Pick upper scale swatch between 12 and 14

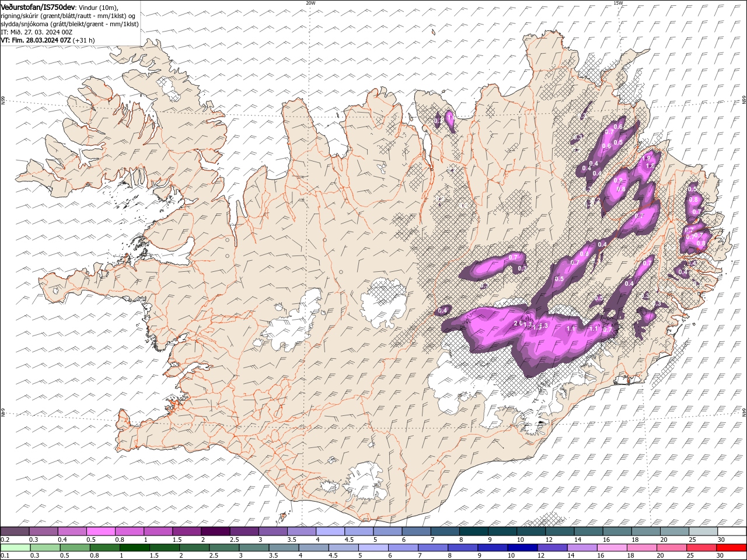[x=560, y=531]
